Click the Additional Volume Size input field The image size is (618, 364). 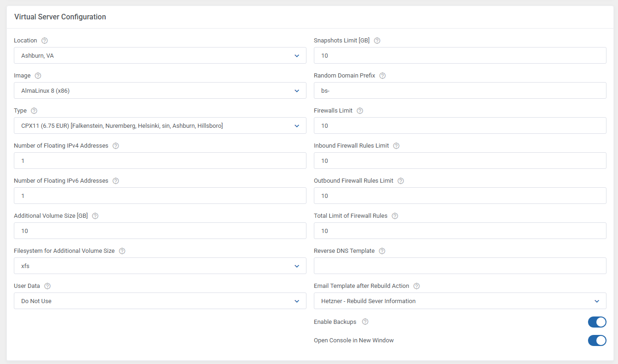160,231
